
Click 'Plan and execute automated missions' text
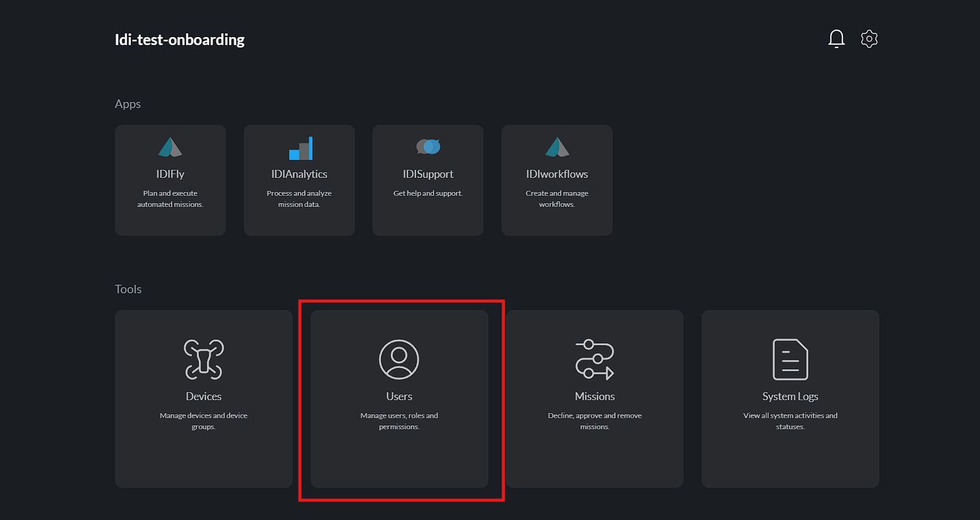[170, 199]
